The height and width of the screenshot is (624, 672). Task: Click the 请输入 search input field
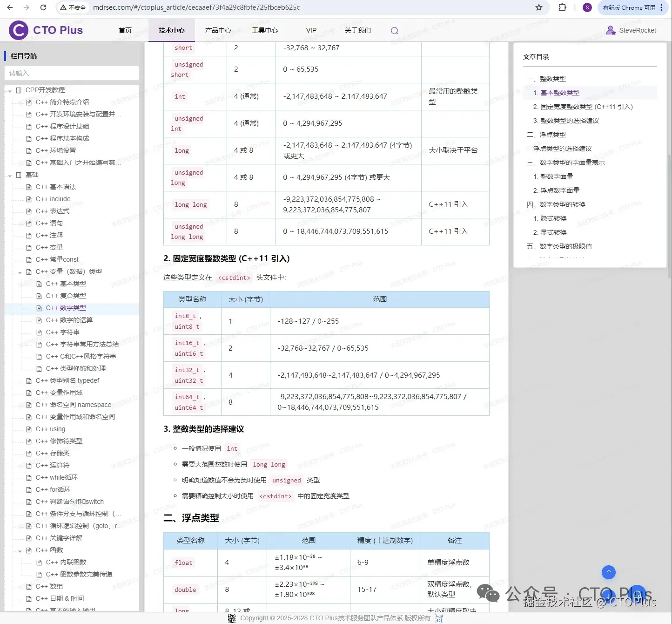(71, 73)
